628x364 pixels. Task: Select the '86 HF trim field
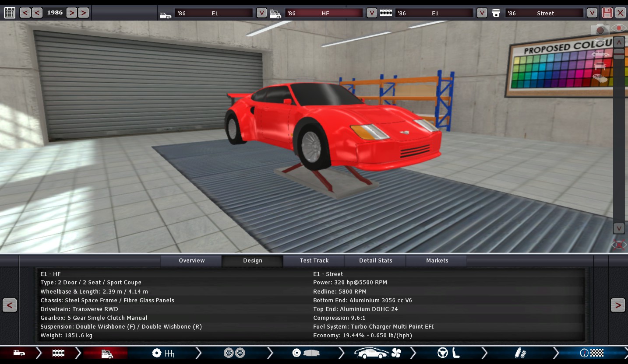(x=324, y=13)
